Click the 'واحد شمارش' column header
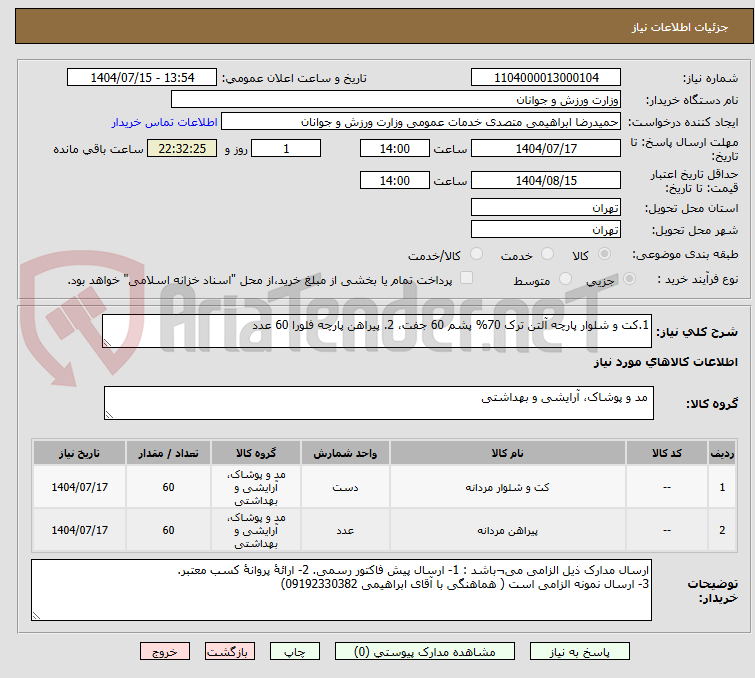755x678 pixels. (345, 453)
